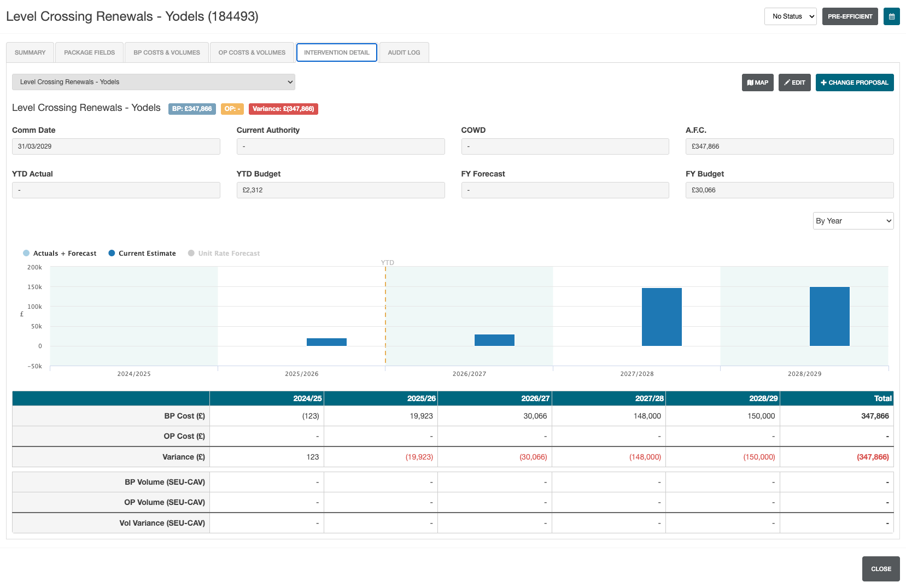The width and height of the screenshot is (906, 588).
Task: Open the No Status dropdown
Action: [790, 16]
